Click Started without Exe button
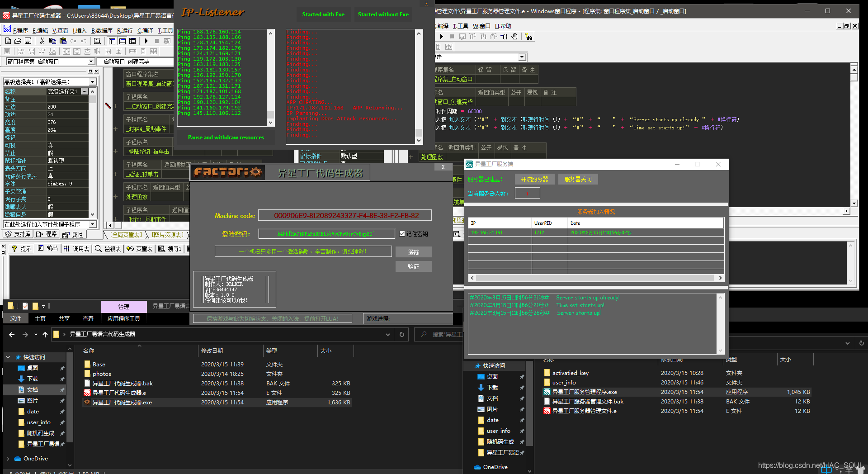This screenshot has height=474, width=868. (383, 14)
